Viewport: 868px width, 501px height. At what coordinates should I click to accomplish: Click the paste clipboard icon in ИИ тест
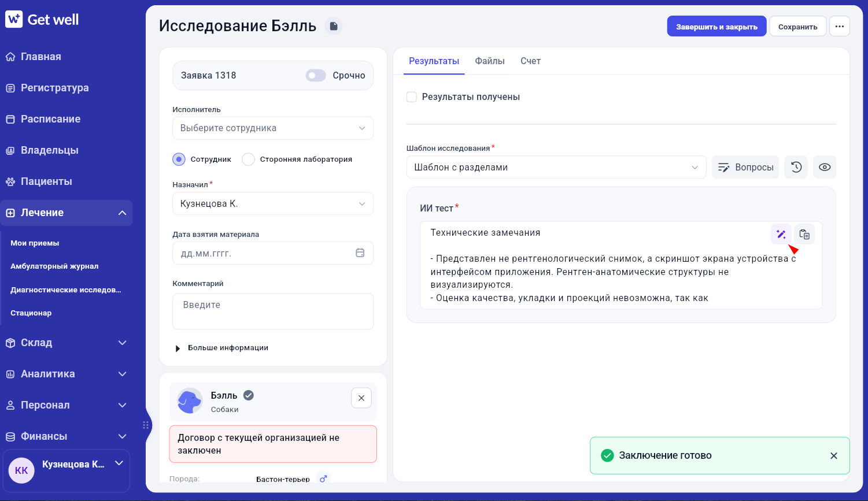pyautogui.click(x=804, y=234)
